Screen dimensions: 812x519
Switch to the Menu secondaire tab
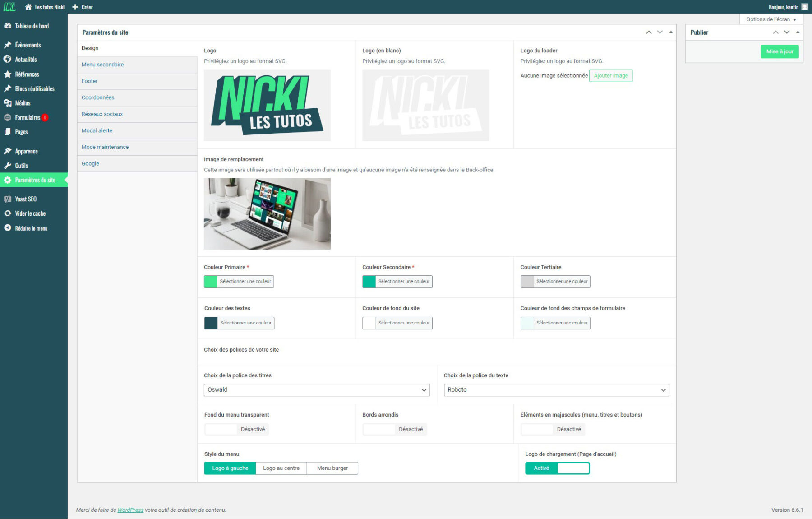click(x=103, y=65)
